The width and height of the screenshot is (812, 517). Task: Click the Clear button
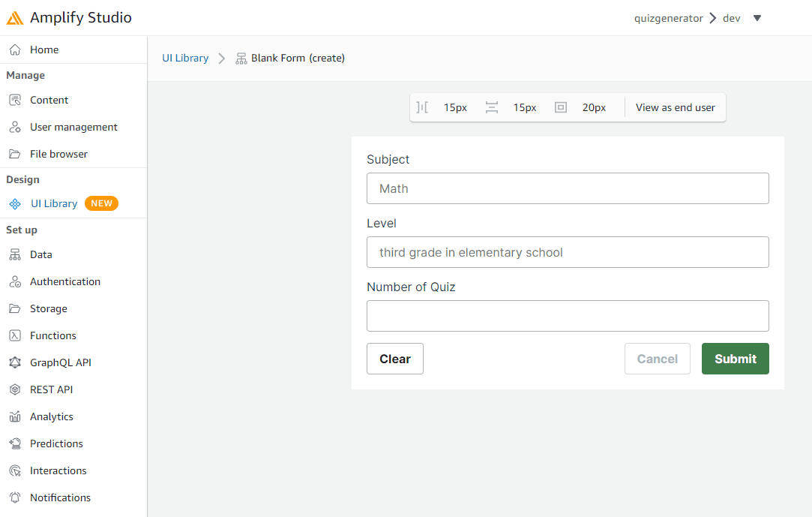click(394, 359)
